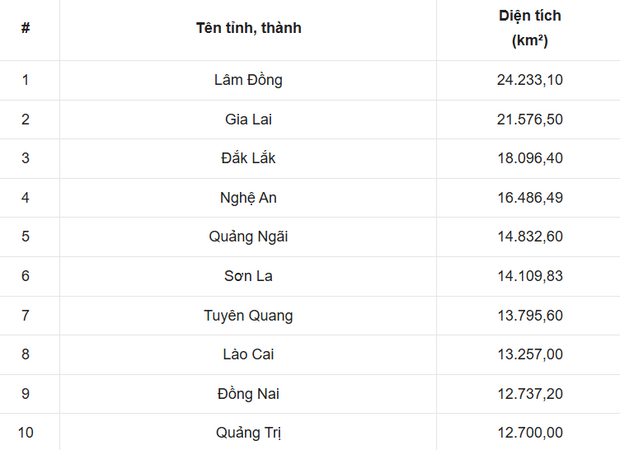Select the Lâm Đồng province cell
Viewport: 620px width, 450px height.
(x=248, y=80)
